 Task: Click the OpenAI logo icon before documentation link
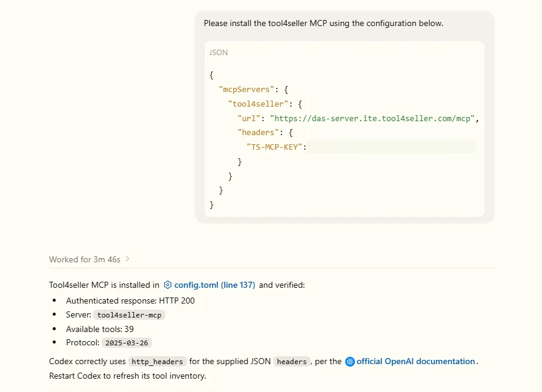point(350,362)
